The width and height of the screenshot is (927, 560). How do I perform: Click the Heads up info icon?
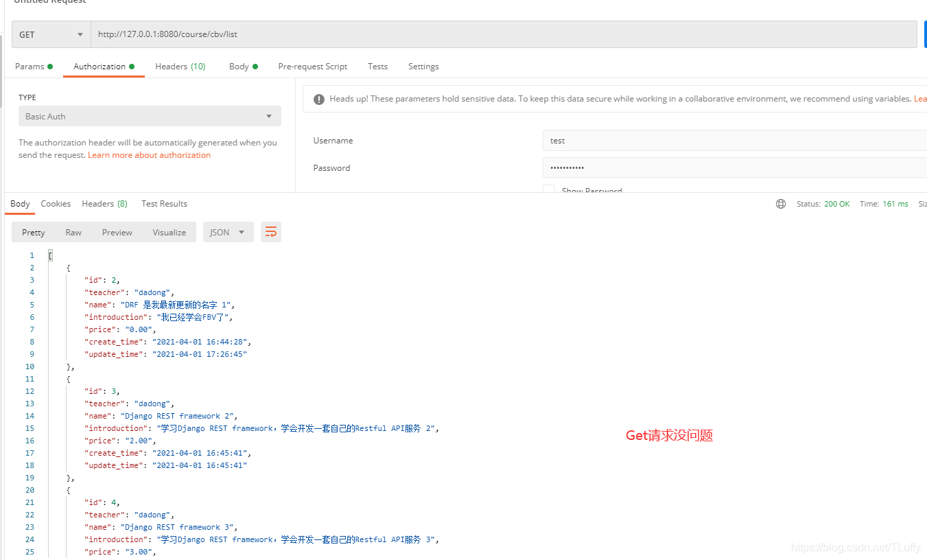point(319,100)
